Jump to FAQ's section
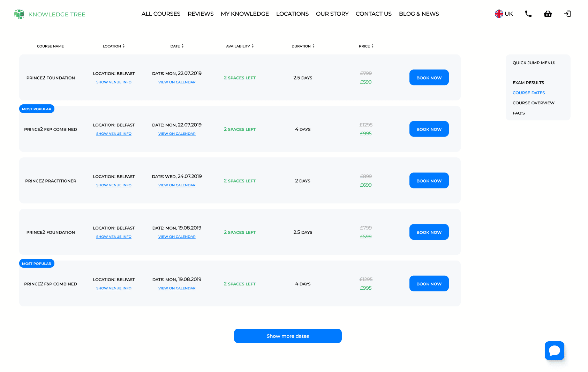Image resolution: width=588 pixels, height=372 pixels. (x=519, y=113)
